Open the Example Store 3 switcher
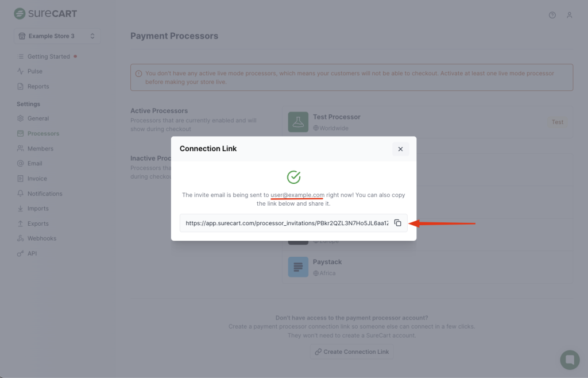Image resolution: width=588 pixels, height=378 pixels. tap(57, 36)
